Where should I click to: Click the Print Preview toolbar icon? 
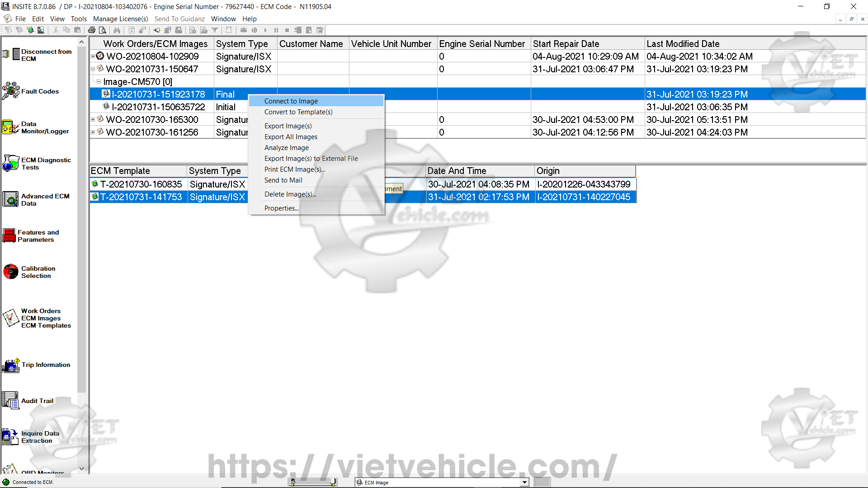(x=103, y=30)
